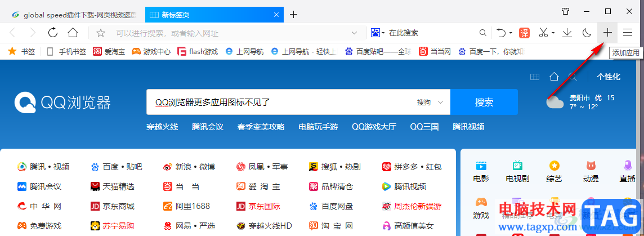Viewport: 644px width, 236px height.
Task: Open the downloads icon
Action: [567, 33]
